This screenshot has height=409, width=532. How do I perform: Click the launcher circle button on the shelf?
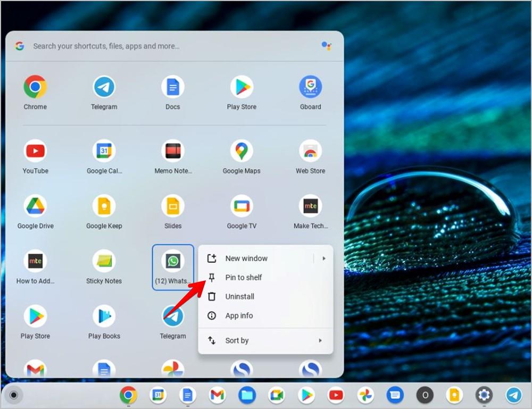pyautogui.click(x=14, y=395)
